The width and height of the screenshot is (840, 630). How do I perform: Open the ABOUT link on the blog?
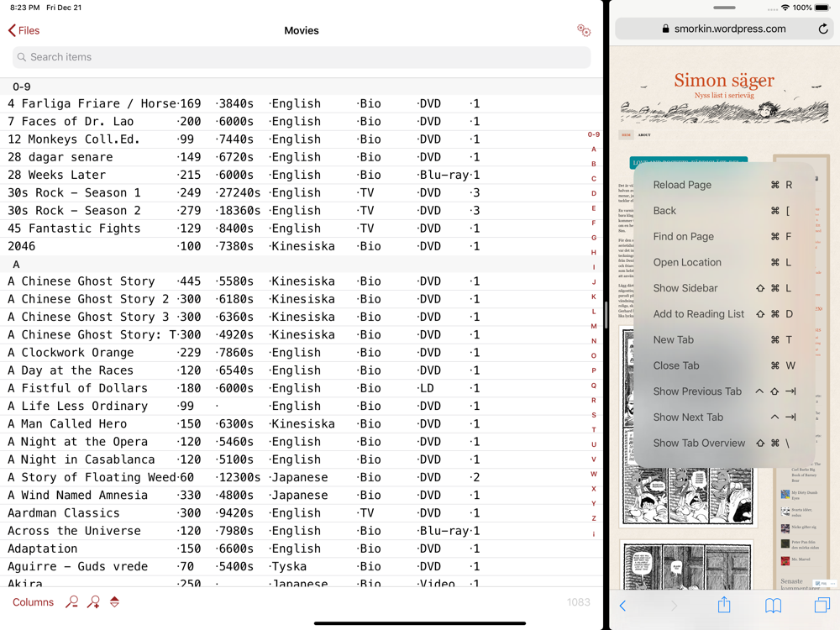pos(644,135)
